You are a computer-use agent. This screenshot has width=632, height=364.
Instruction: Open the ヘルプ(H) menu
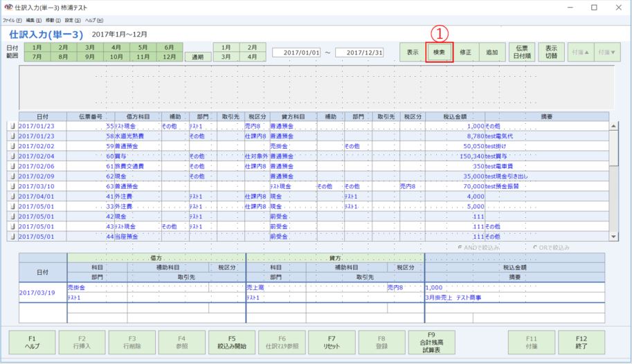coord(94,20)
